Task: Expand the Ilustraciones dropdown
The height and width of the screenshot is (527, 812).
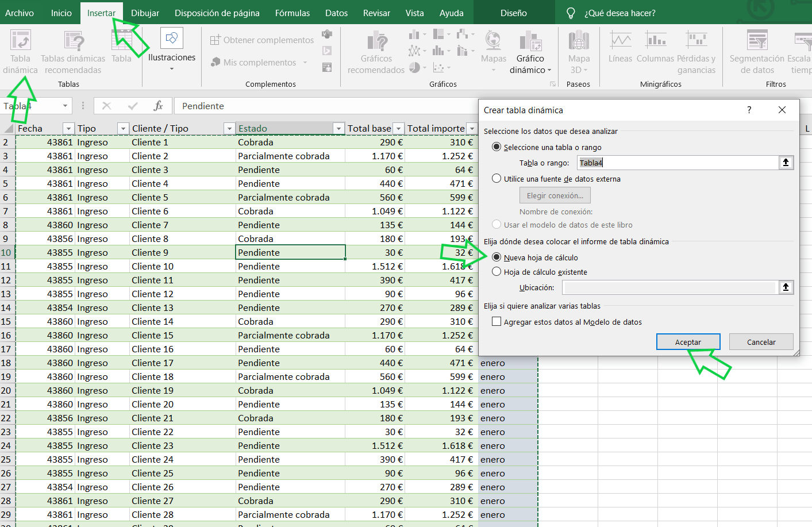Action: click(x=172, y=69)
